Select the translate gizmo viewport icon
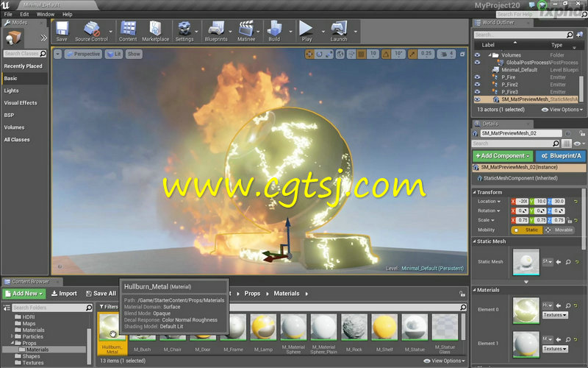Viewport: 588px width, 368px height. pos(309,54)
